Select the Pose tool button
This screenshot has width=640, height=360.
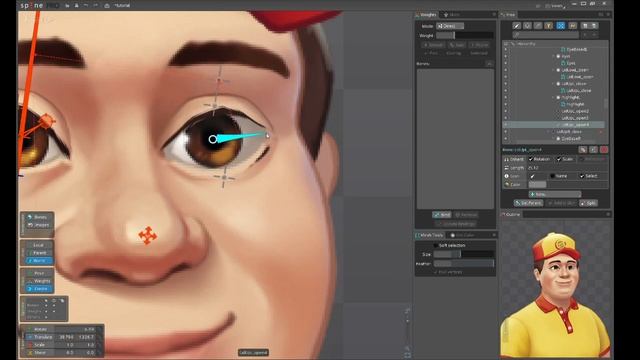coord(39,273)
